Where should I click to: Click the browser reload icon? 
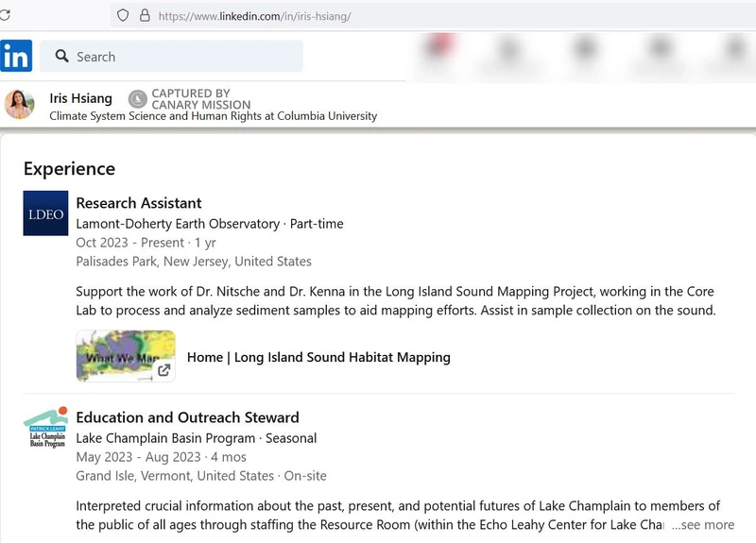(x=5, y=15)
